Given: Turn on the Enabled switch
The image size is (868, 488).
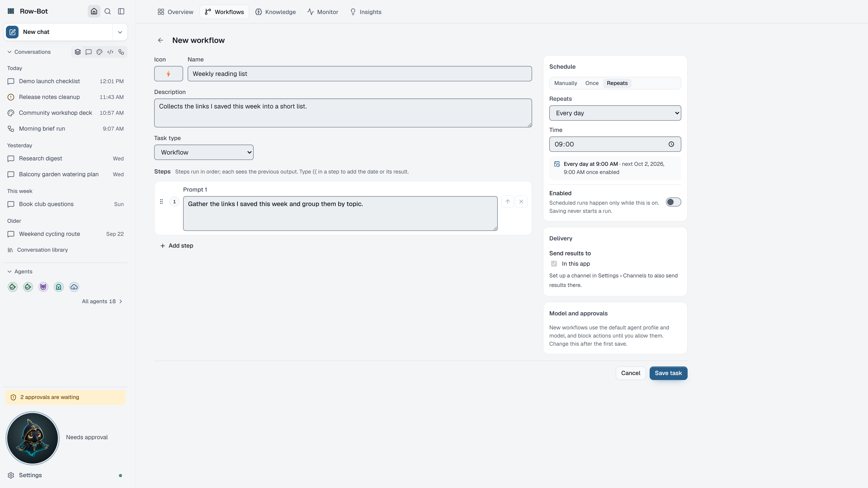Looking at the screenshot, I should tap(673, 202).
